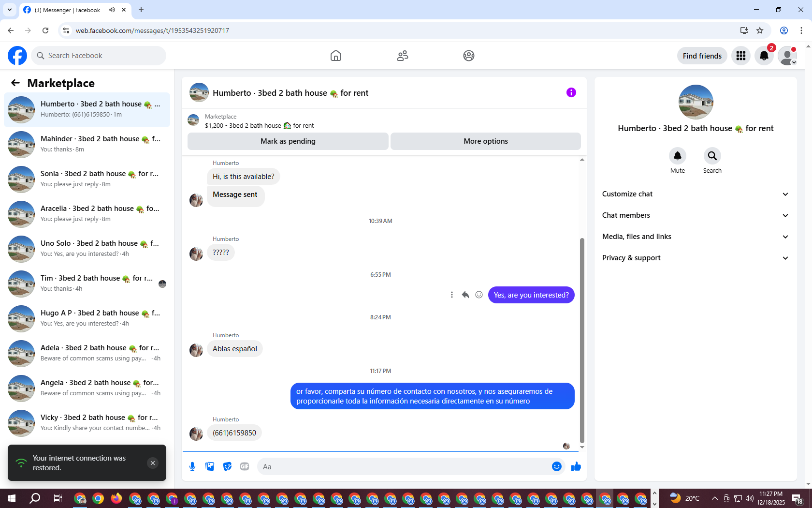Open more options dots next to sent message
Image resolution: width=812 pixels, height=508 pixels.
(x=452, y=295)
